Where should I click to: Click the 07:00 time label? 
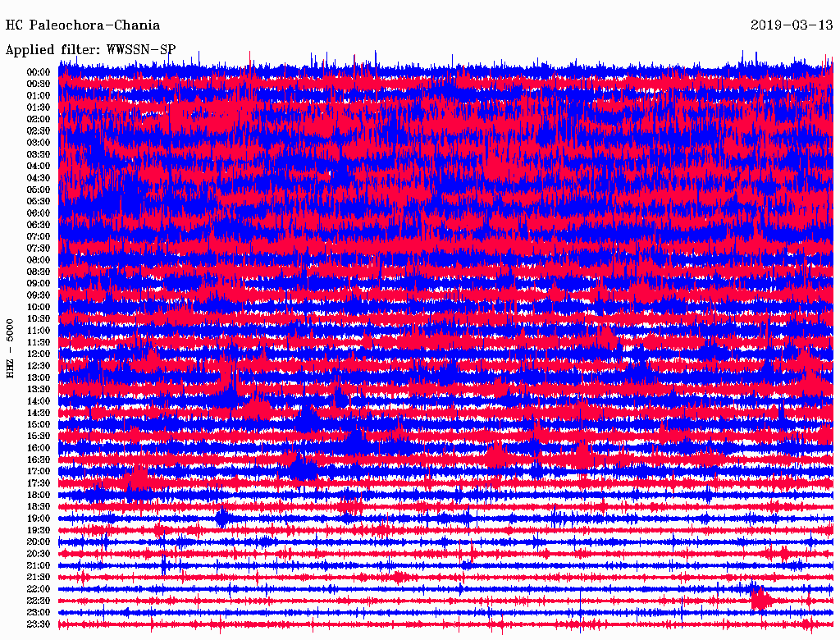tap(39, 237)
